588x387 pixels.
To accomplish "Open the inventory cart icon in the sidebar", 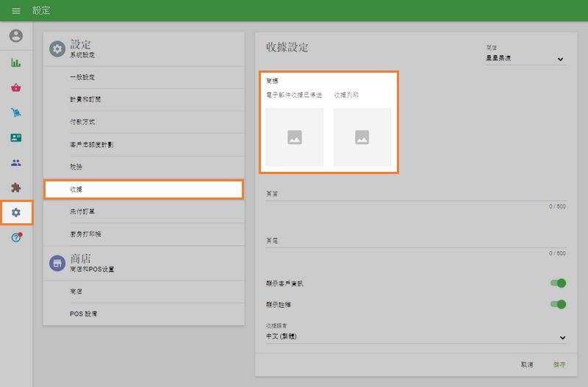I will coord(15,112).
